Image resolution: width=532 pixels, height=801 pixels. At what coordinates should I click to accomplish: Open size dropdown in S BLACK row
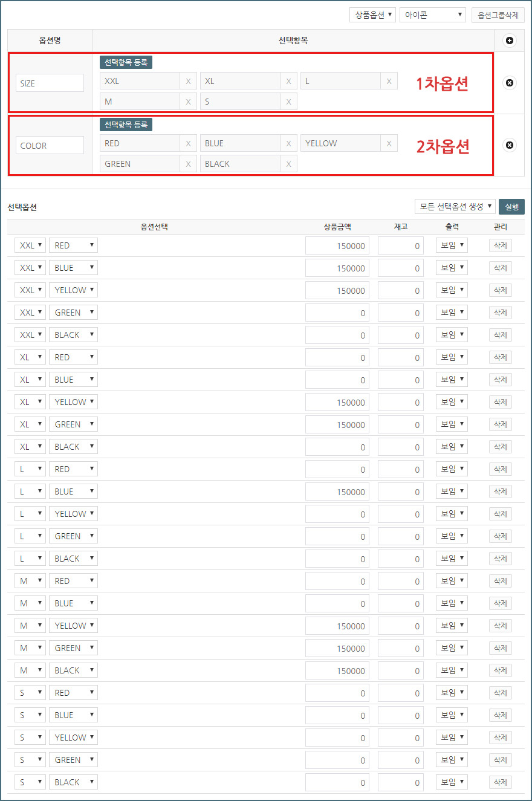(x=30, y=782)
